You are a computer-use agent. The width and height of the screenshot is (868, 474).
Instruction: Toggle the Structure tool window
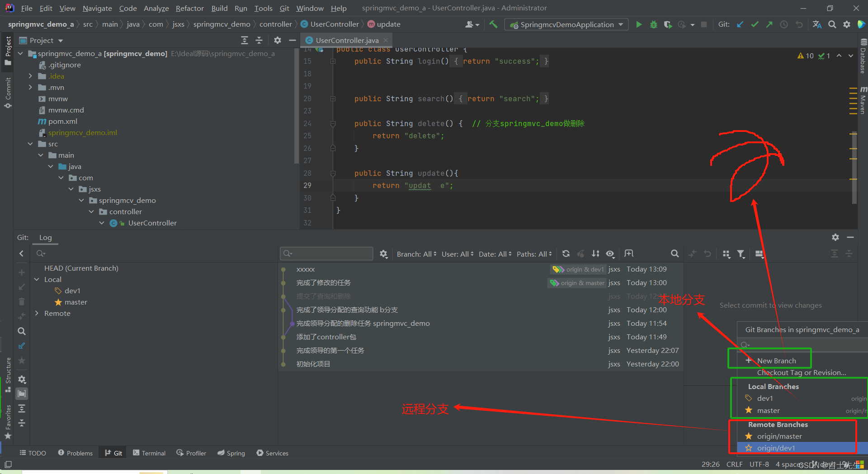pos(8,374)
